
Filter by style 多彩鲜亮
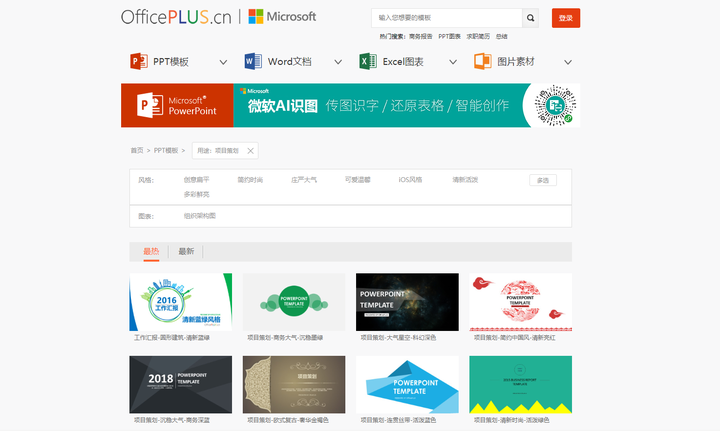[197, 195]
